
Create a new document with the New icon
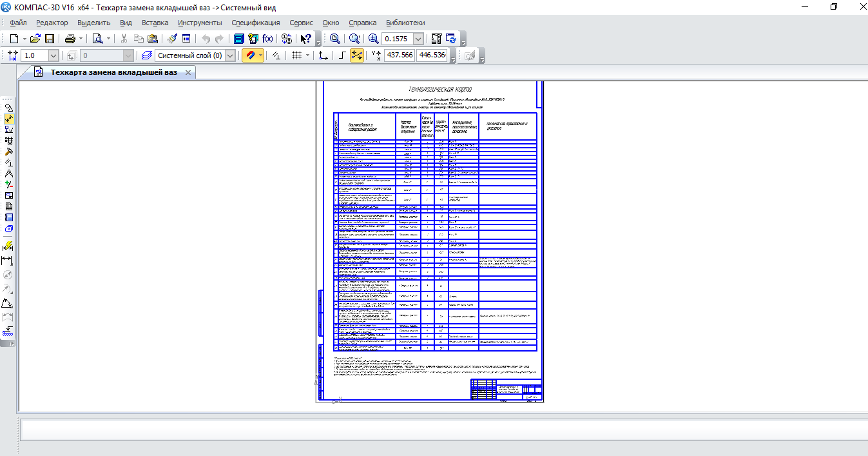click(x=14, y=39)
